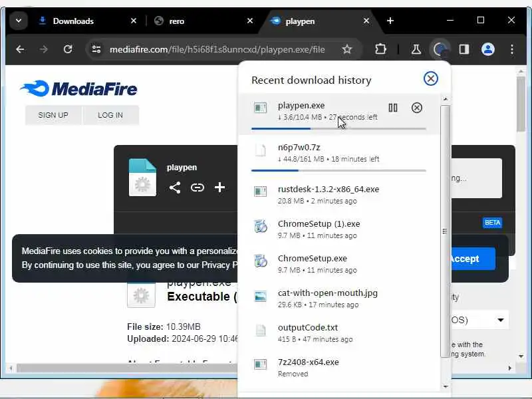Accept the MediaFire cookies notice

point(471,259)
